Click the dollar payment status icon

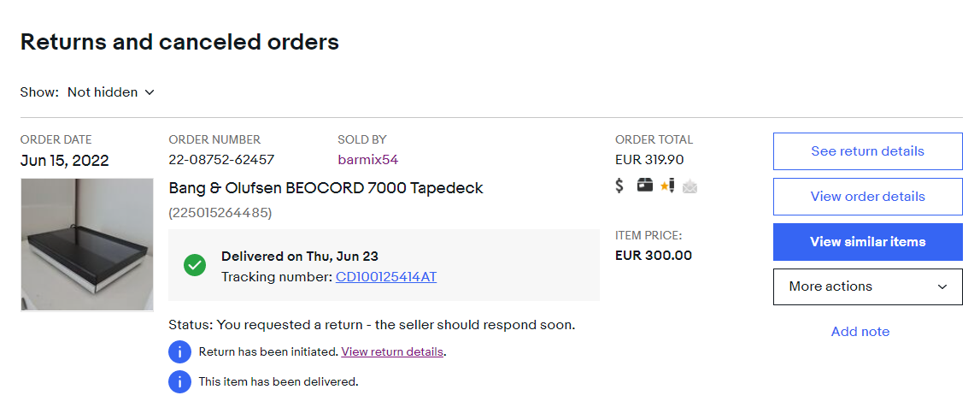tap(620, 185)
